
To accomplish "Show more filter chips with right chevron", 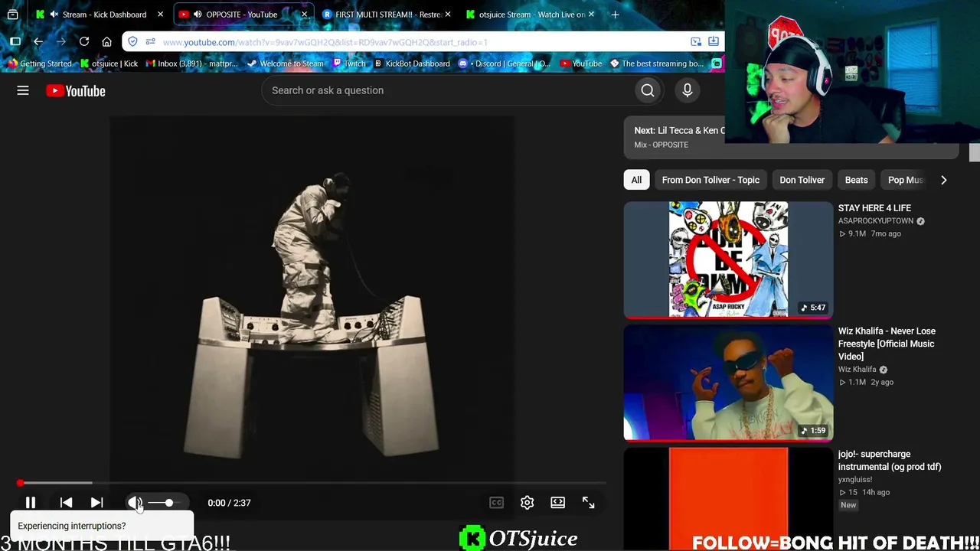I will point(943,180).
